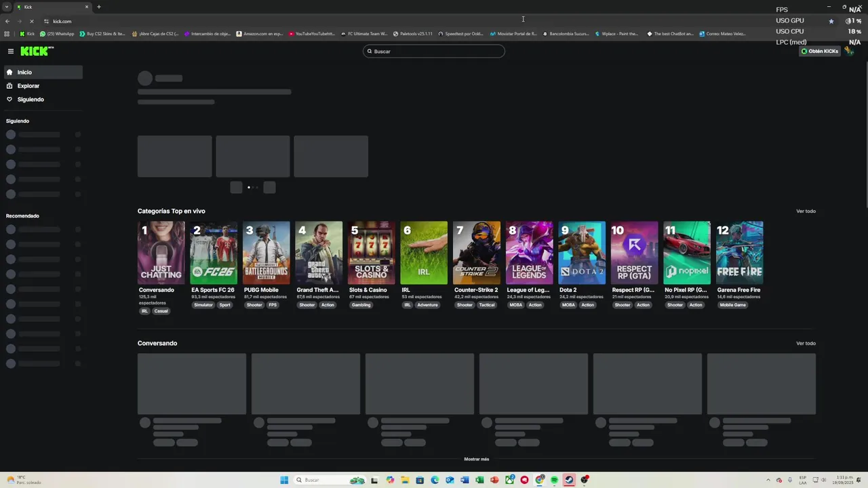
Task: Select the Gambling tag under Slots & Casino
Action: pos(361,305)
